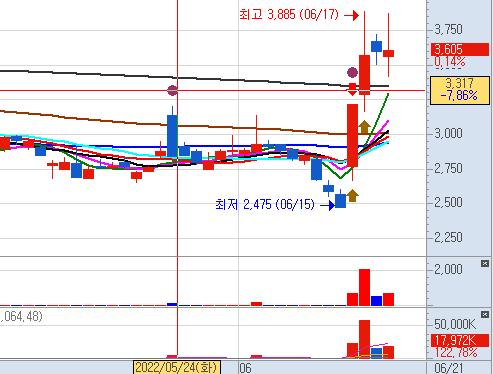Click the 2,000 indicator axis label

click(448, 269)
